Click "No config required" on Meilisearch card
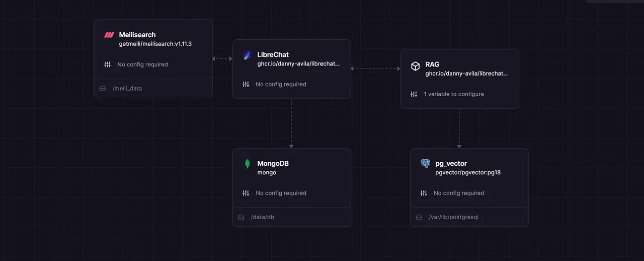This screenshot has height=261, width=644. (x=143, y=64)
